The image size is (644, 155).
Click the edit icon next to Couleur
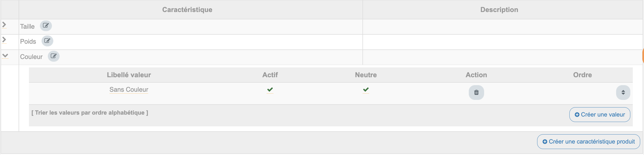pos(54,56)
